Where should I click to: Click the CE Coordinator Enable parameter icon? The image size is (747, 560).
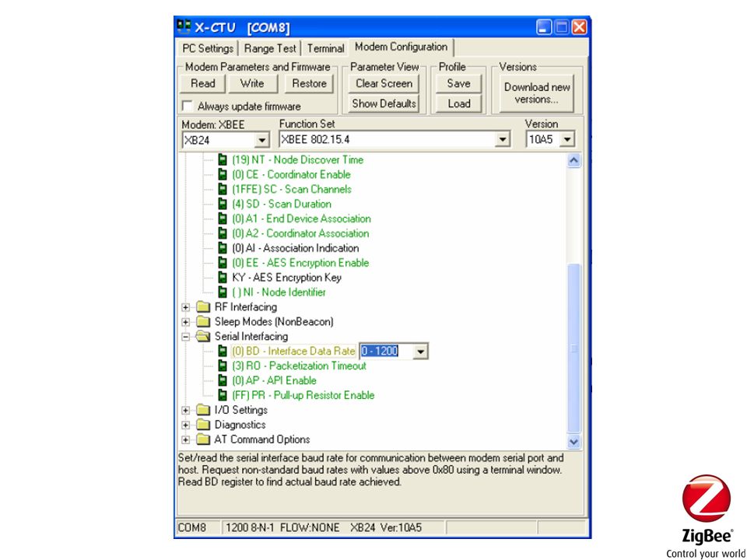coord(223,175)
